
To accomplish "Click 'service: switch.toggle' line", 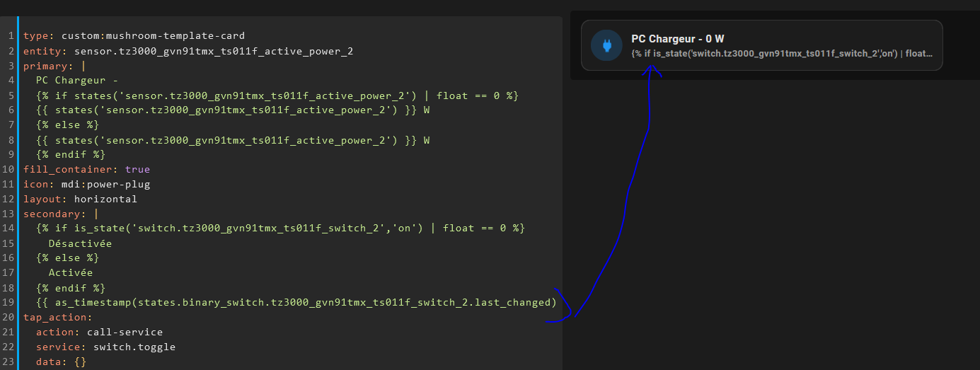I will coord(105,347).
